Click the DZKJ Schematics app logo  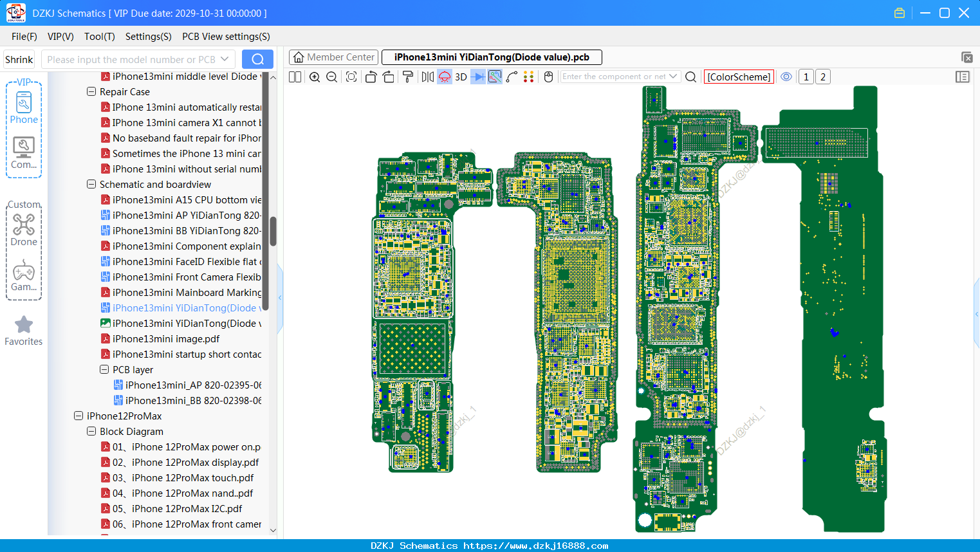15,13
